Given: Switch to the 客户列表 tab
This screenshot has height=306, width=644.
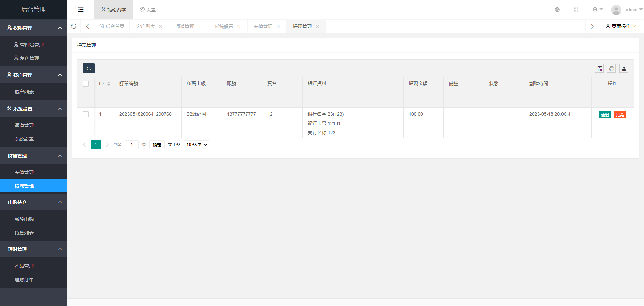Looking at the screenshot, I should [145, 26].
